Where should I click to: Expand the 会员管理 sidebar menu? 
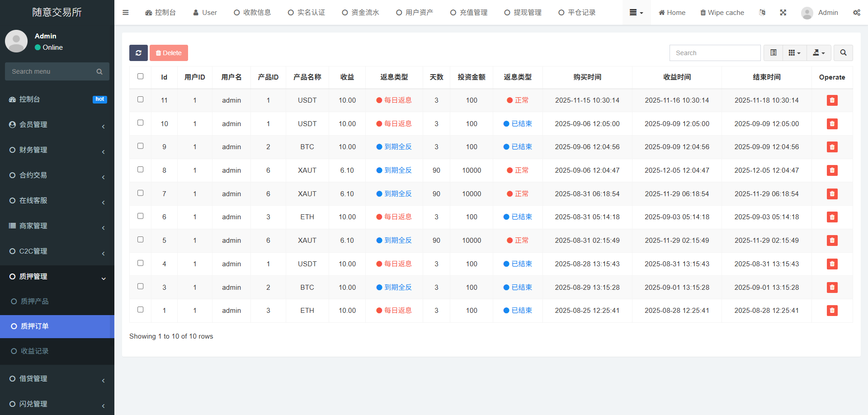coord(57,125)
